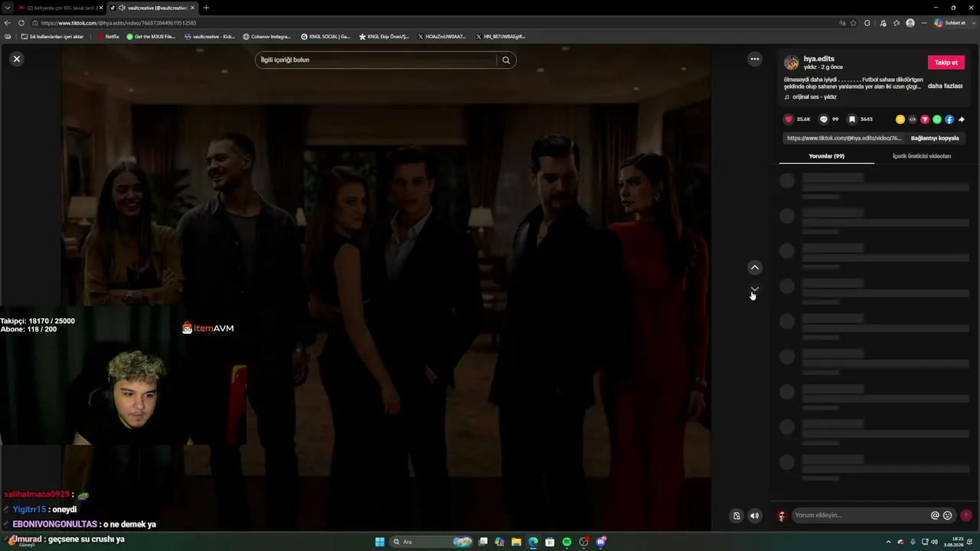
Task: Click the search magnifier in TikTok search bar
Action: tap(506, 60)
